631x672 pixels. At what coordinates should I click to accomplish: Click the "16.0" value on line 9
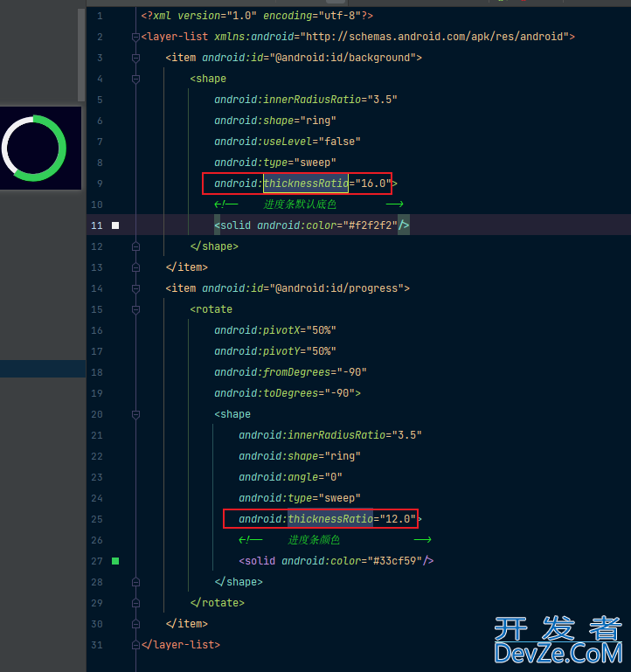[x=373, y=184]
